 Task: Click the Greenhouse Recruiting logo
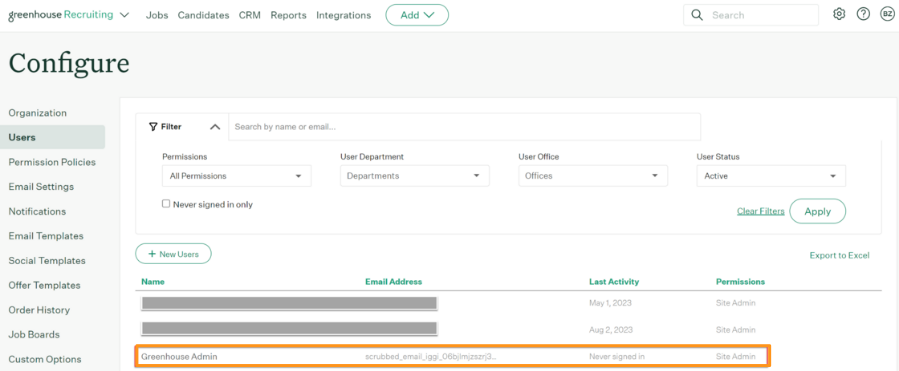[x=61, y=15]
